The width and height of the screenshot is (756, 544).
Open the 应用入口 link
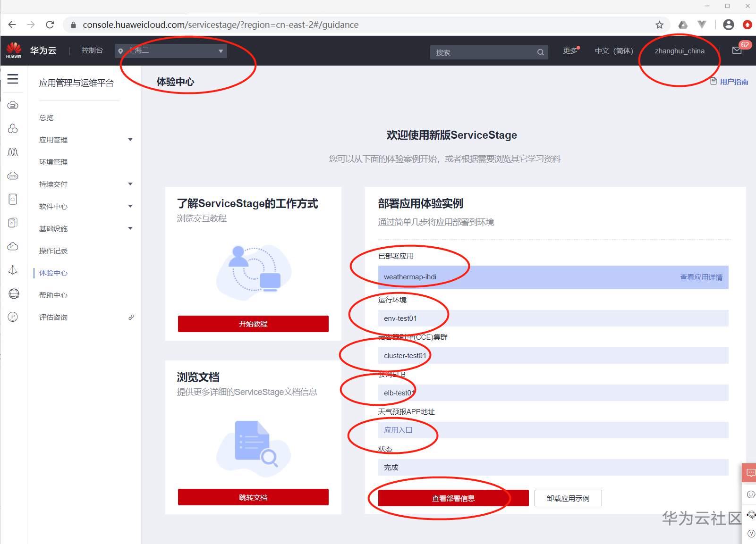click(398, 430)
